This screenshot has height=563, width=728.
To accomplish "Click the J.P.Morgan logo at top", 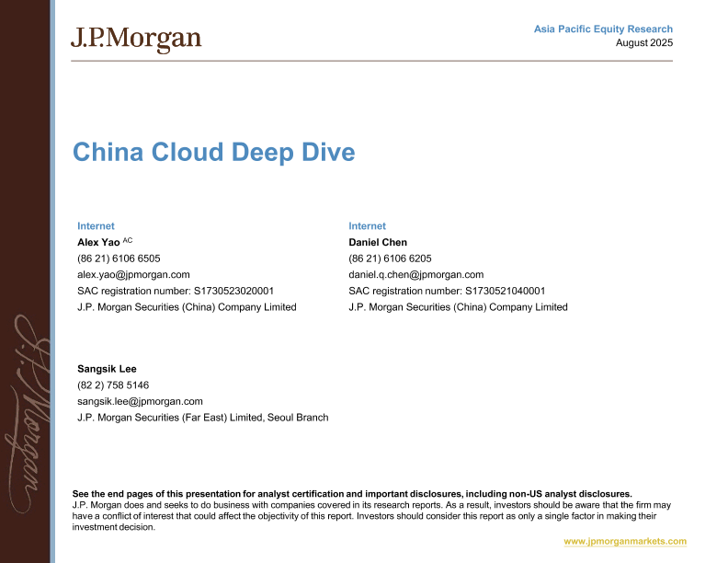I will point(135,39).
